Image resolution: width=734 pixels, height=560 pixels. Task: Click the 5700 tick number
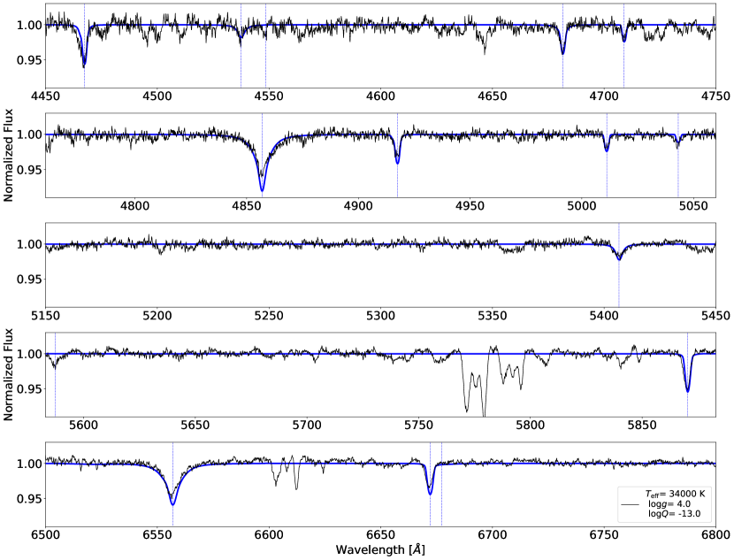[x=307, y=426]
